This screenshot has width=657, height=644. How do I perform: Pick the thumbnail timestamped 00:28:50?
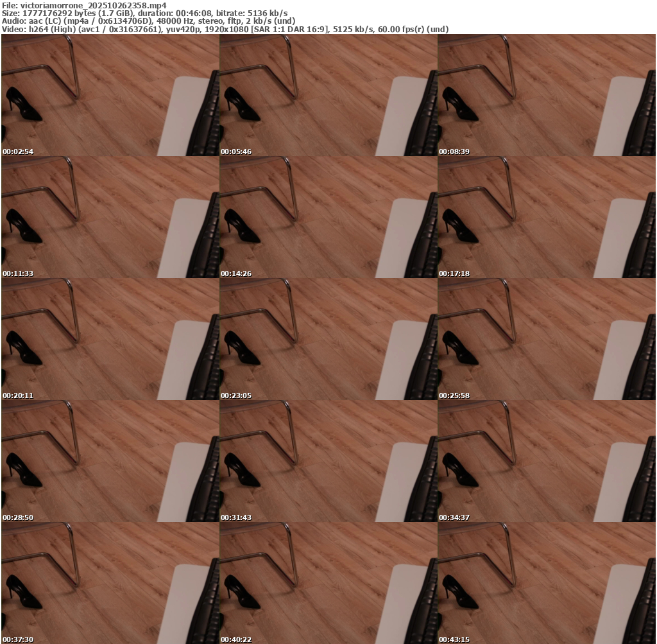pyautogui.click(x=110, y=461)
